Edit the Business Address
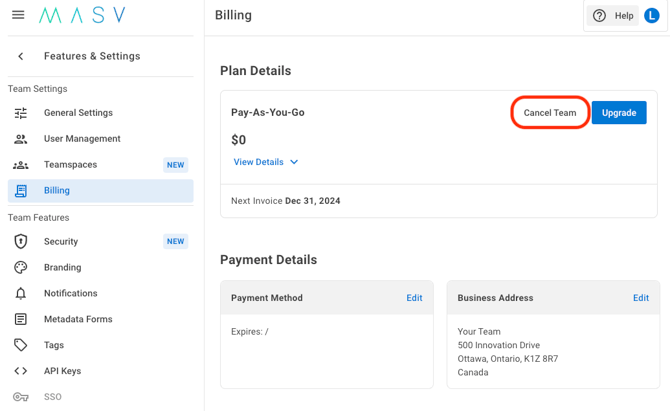The width and height of the screenshot is (670, 411). coord(641,298)
